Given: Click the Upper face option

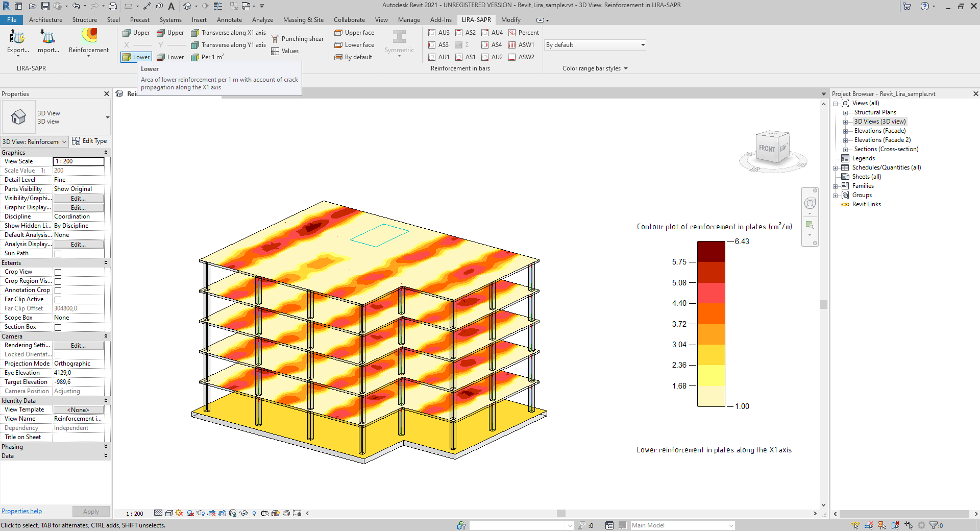Looking at the screenshot, I should (354, 33).
